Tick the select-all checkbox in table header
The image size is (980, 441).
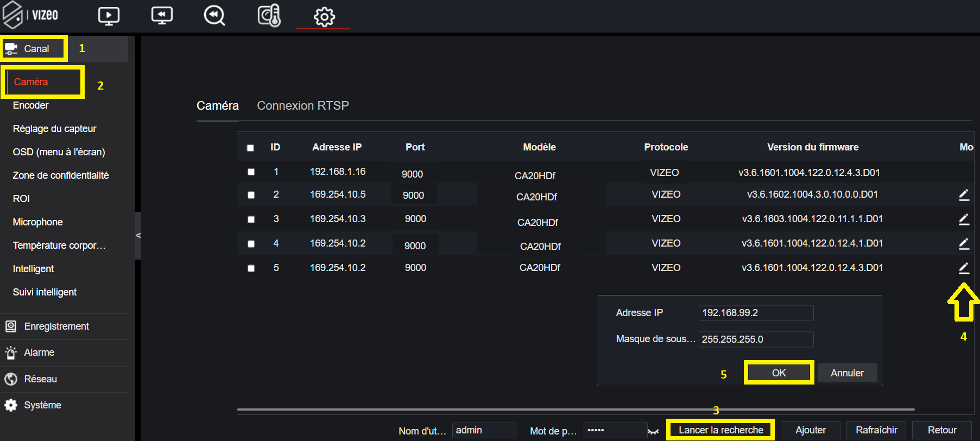click(250, 148)
